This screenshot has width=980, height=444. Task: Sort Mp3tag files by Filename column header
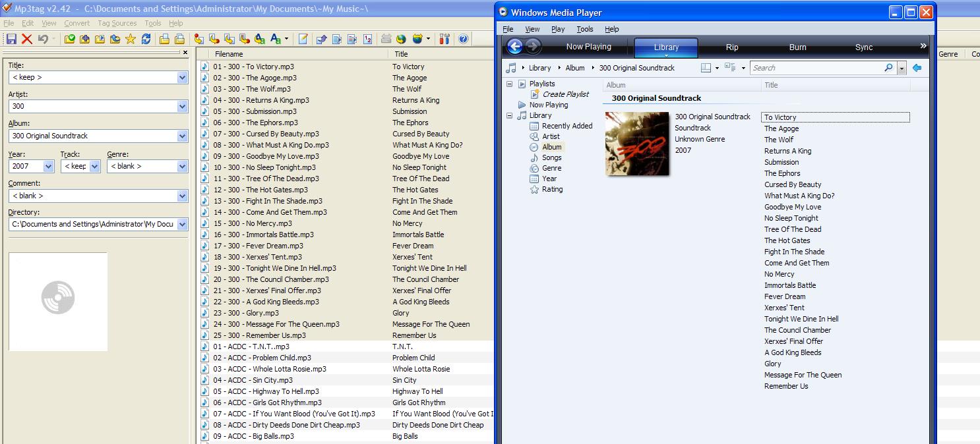coord(300,54)
